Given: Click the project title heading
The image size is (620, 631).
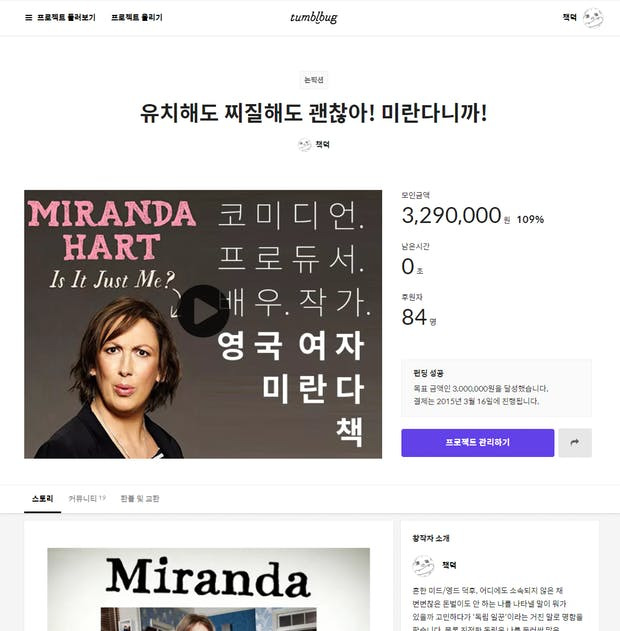Looking at the screenshot, I should coord(313,113).
